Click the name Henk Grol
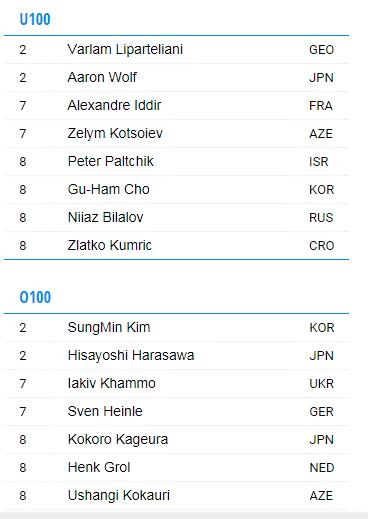Viewport: 368px width, 519px height. pyautogui.click(x=99, y=467)
